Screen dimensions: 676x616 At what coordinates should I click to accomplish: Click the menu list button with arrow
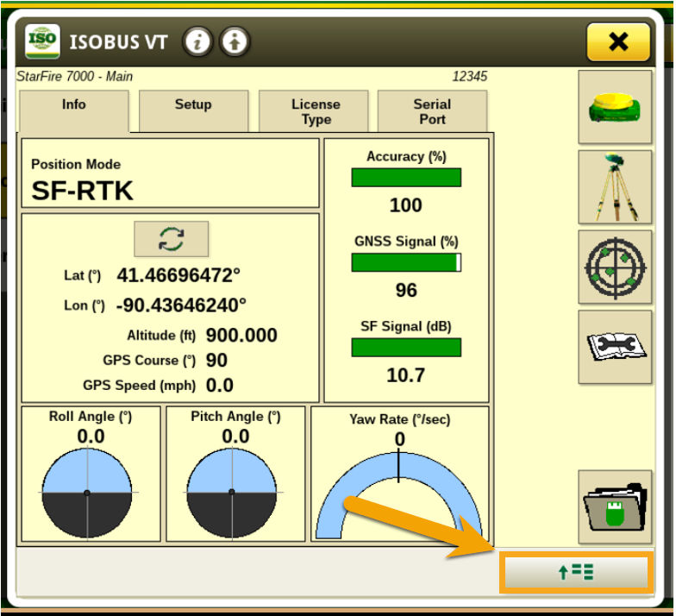[x=576, y=572]
